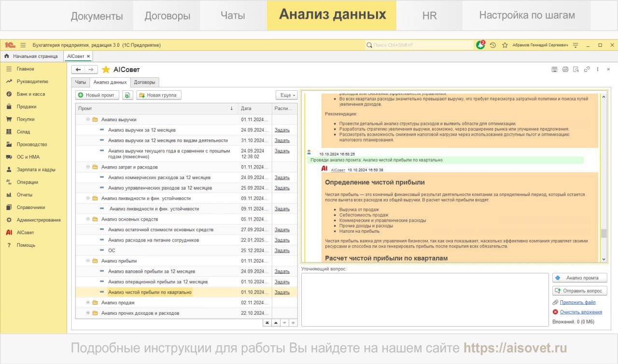Click Задать for Анализ выручки за 12 месяцев

tap(282, 130)
